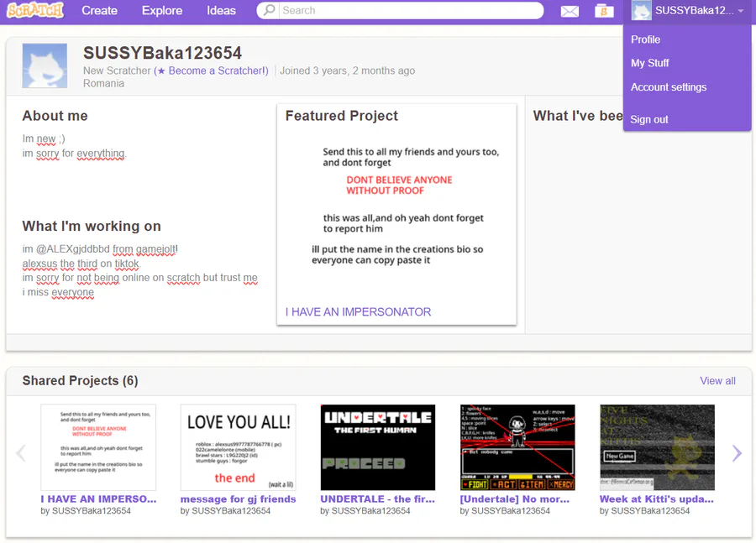The width and height of the screenshot is (756, 543).
Task: Click the Scratch logo
Action: [35, 10]
